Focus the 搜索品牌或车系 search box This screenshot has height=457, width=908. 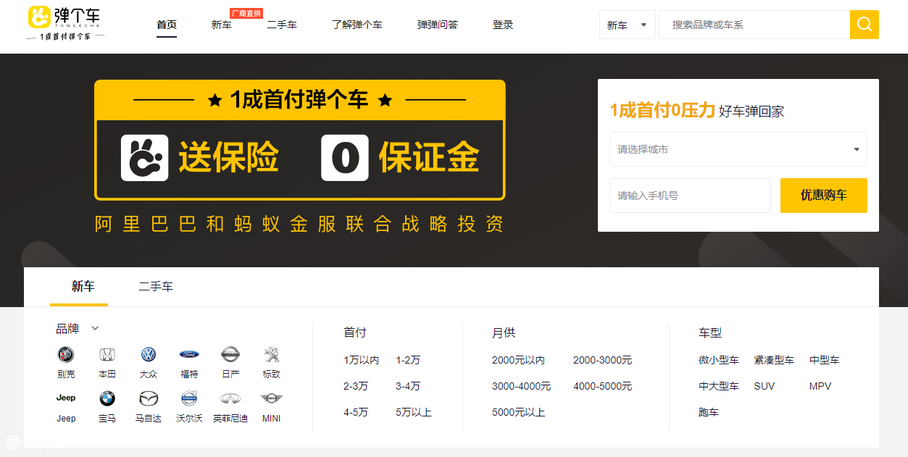(754, 25)
